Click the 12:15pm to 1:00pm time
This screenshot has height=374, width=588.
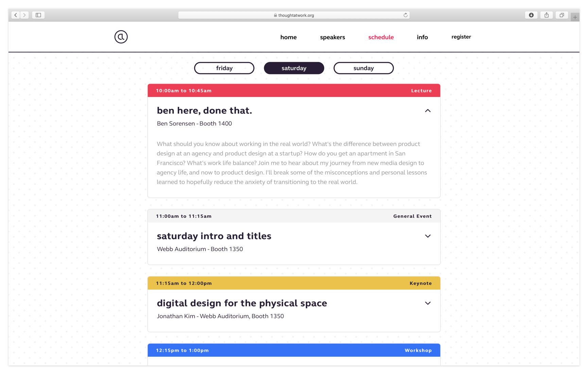click(183, 350)
